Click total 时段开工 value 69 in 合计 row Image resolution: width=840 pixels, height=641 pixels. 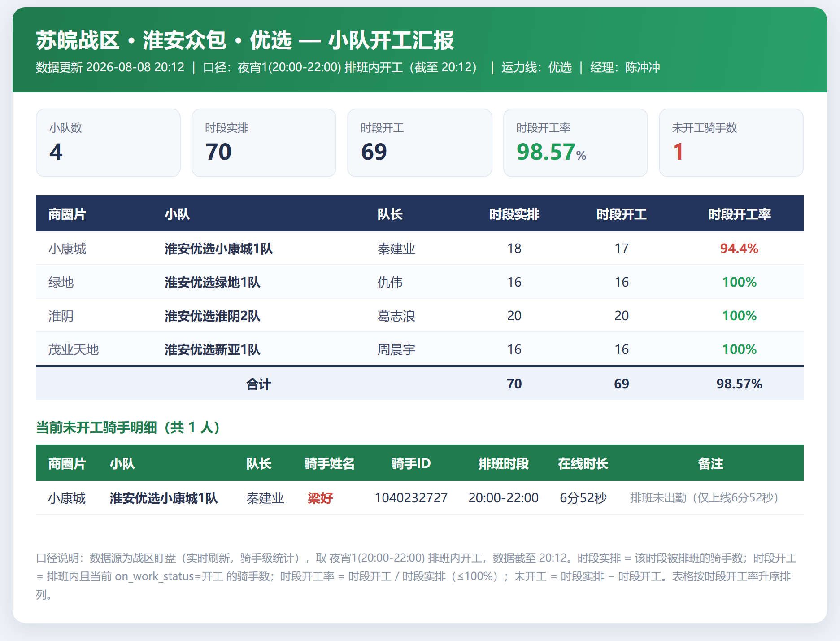(x=621, y=384)
